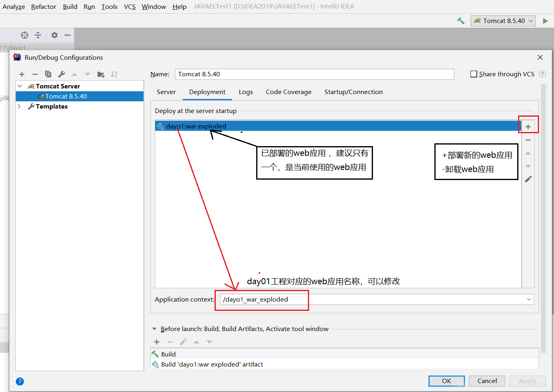Image resolution: width=554 pixels, height=392 pixels.
Task: Edit before launch task pencil icon
Action: point(183,342)
